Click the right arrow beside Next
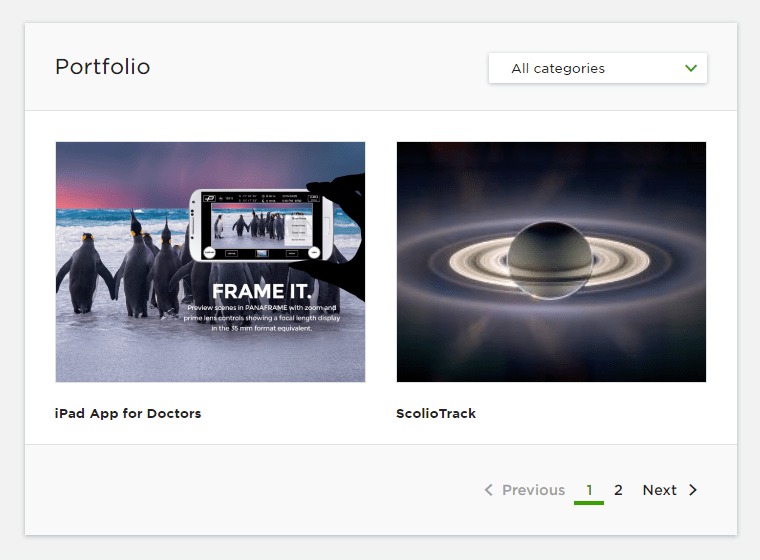760x560 pixels. pos(693,490)
